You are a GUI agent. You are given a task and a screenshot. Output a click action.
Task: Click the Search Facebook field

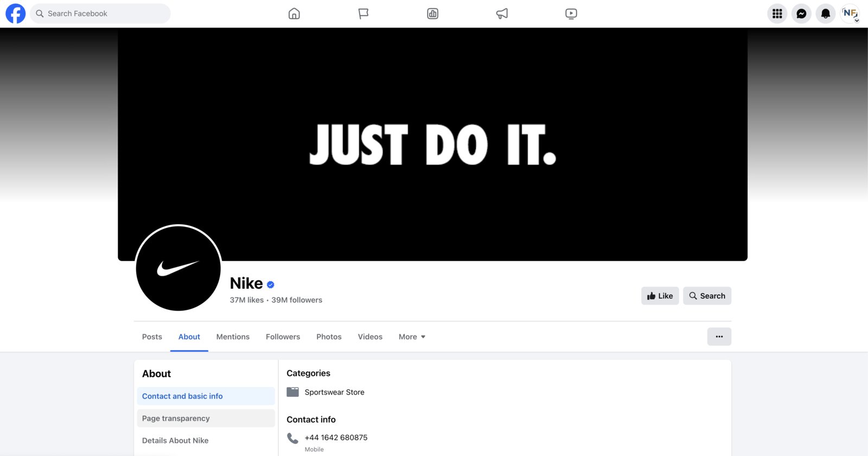(x=100, y=14)
